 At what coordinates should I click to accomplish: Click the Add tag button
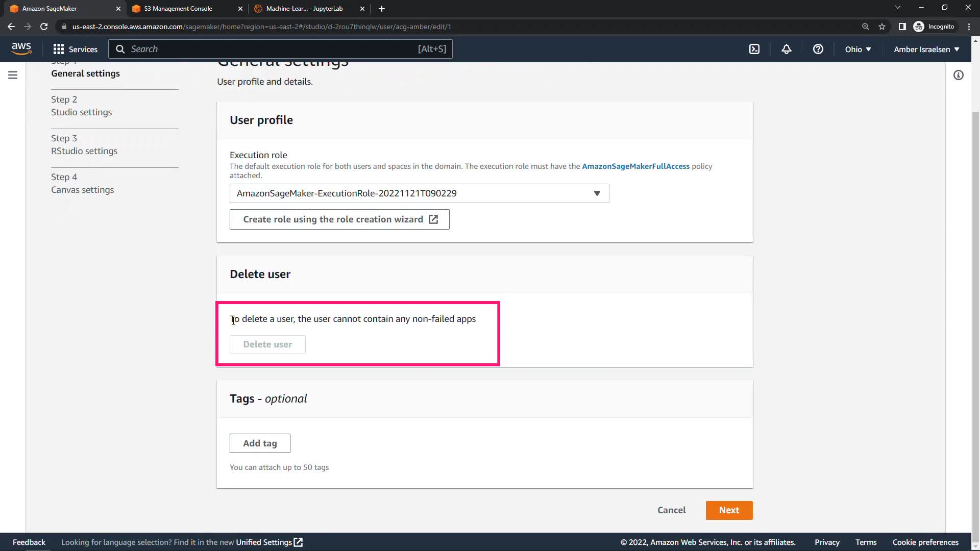click(260, 443)
